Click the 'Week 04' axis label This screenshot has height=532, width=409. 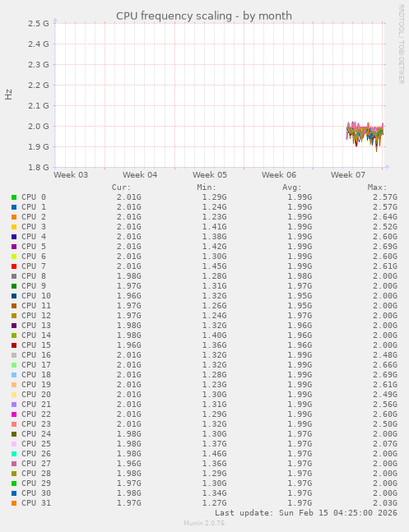click(140, 175)
